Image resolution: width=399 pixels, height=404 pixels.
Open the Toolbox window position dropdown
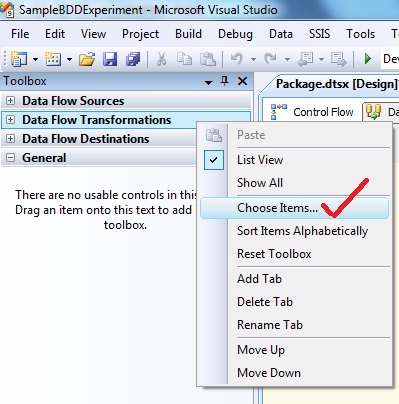pyautogui.click(x=208, y=82)
